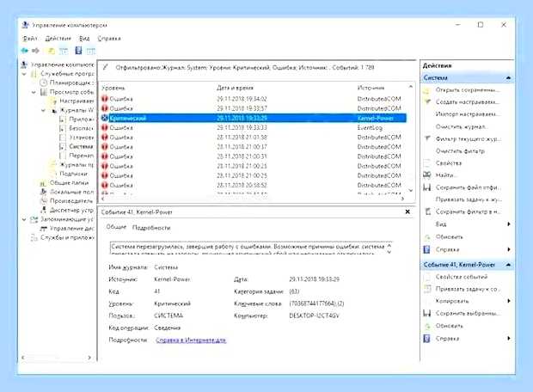Screen dimensions: 533x392
Task: Click the Управление дисками icon in tree
Action: (44, 229)
